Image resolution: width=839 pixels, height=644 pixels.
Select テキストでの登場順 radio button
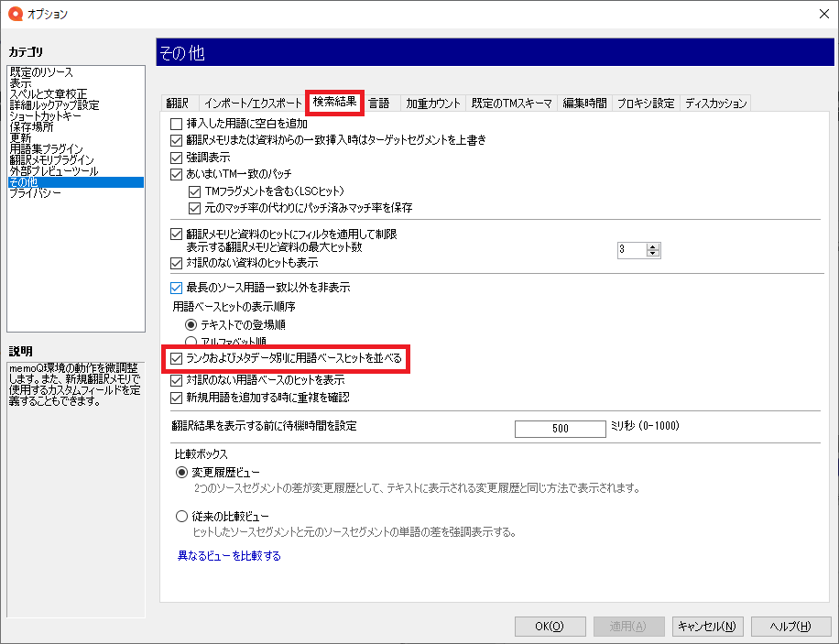[x=191, y=324]
